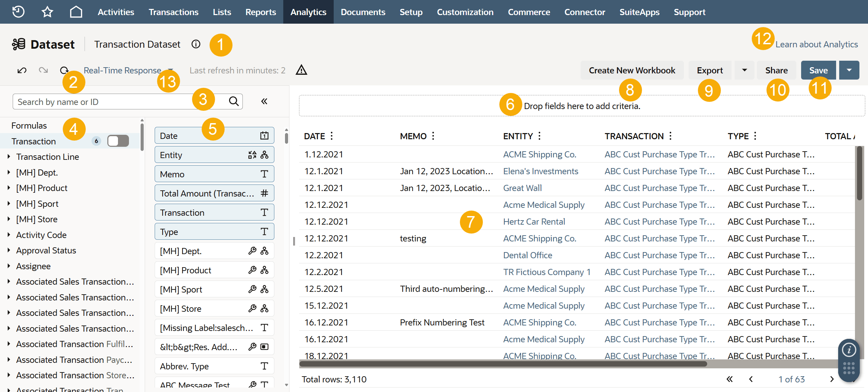This screenshot has height=392, width=868.
Task: Click the warning icon next to refresh time
Action: point(301,70)
